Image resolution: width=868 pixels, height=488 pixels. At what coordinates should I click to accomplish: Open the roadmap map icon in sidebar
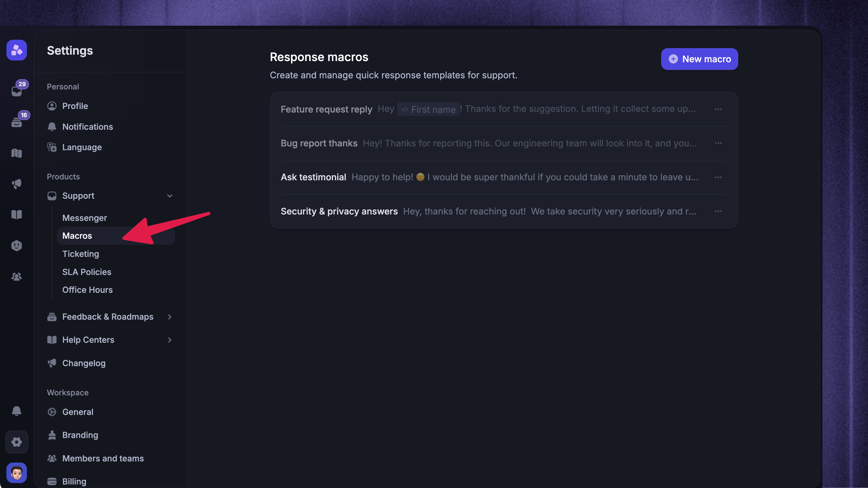16,153
